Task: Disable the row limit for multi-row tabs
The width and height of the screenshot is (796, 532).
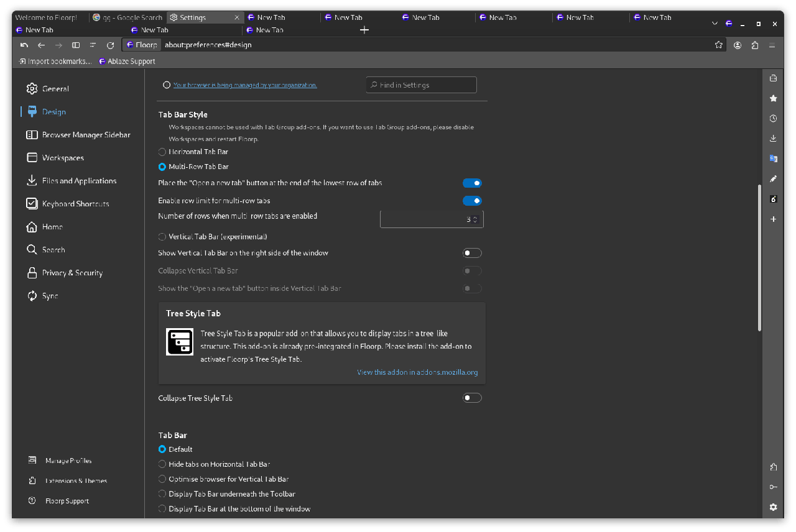Action: point(472,201)
